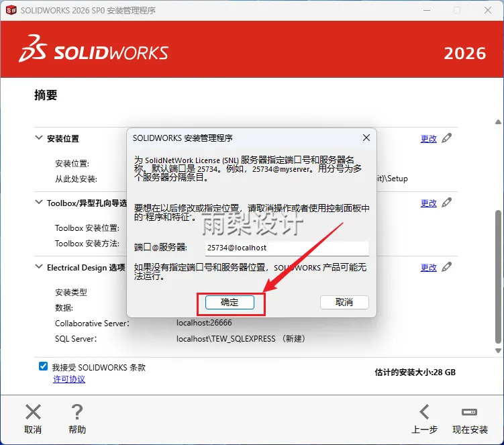Click the Collaborative Server: label
The width and height of the screenshot is (504, 445).
pyautogui.click(x=92, y=323)
